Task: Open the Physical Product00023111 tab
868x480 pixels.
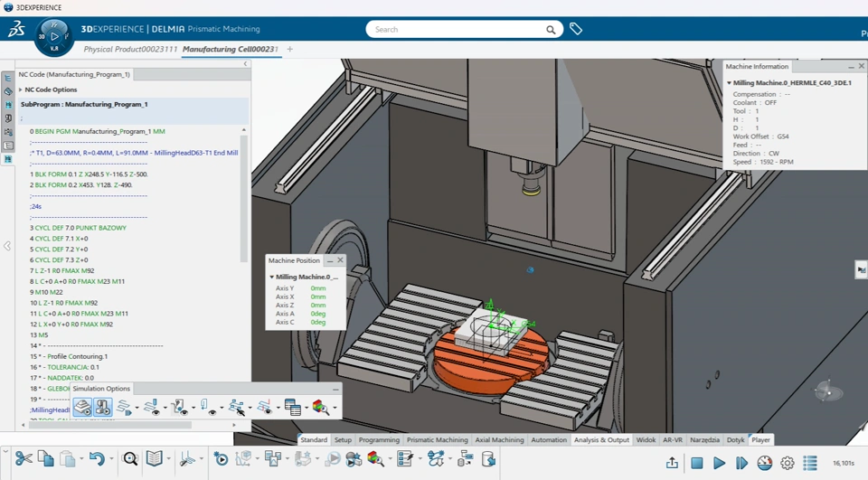Action: (x=130, y=50)
